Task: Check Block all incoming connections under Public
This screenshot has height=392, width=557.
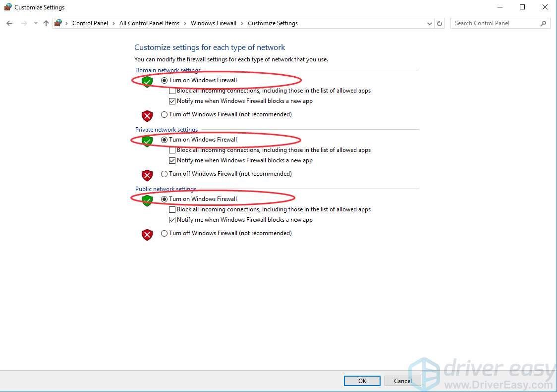Action: (172, 210)
